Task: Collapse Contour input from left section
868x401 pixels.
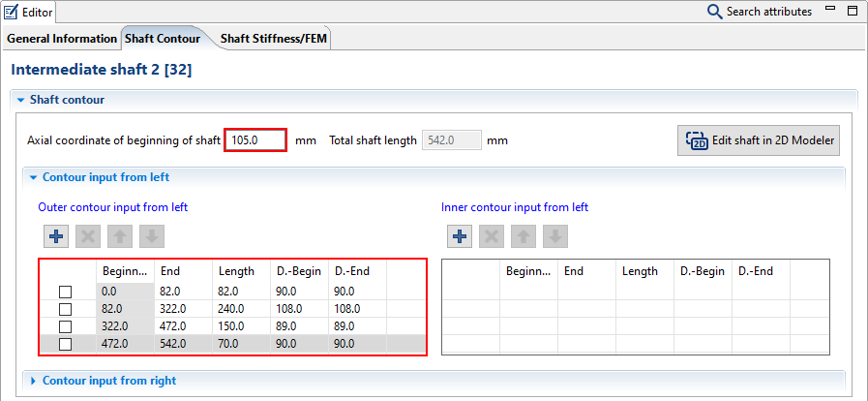Action: 33,177
